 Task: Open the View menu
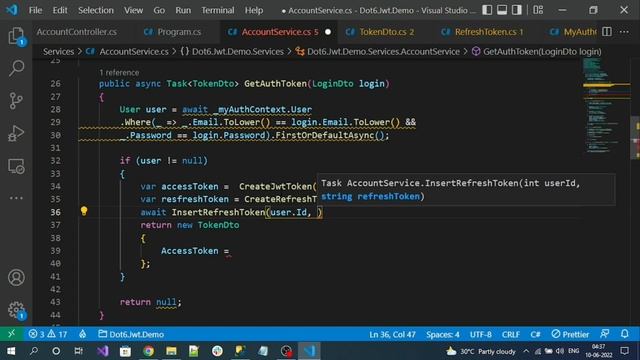coord(133,10)
